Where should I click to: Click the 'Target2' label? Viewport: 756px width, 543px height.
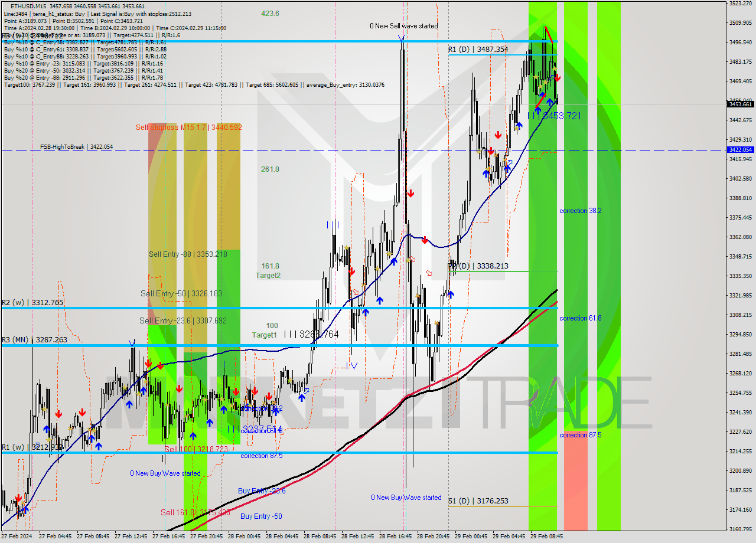coord(268,276)
